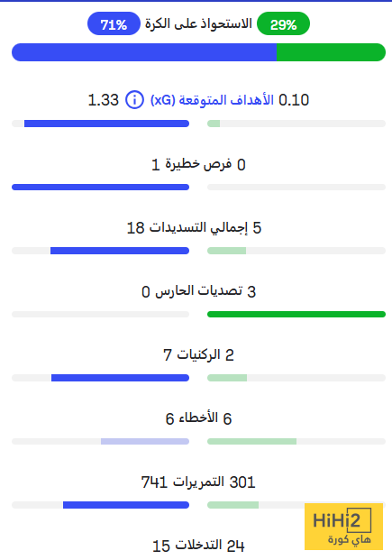
Task: Click the blue section of possession bar
Action: point(144,52)
